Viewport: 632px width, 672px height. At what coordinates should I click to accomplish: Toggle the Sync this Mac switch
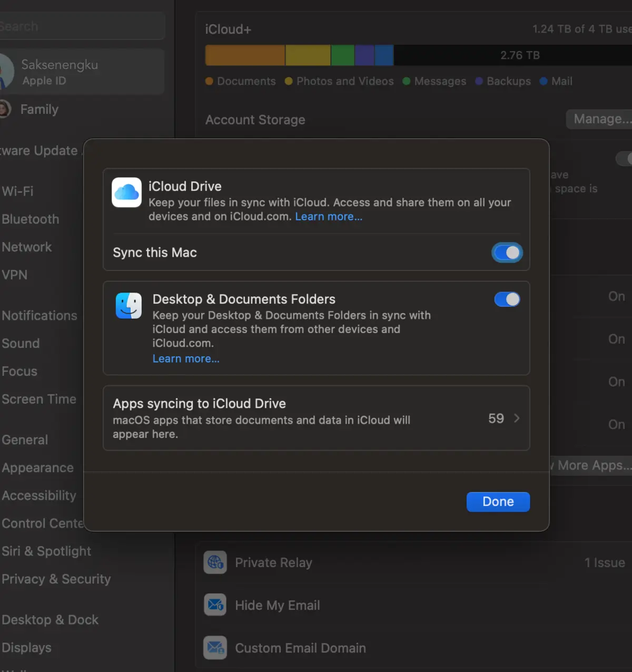(507, 253)
